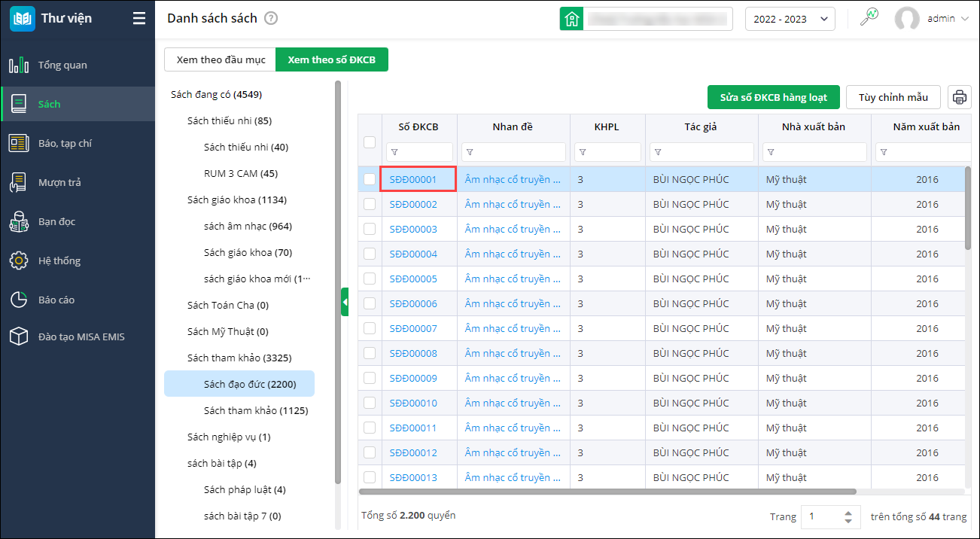
Task: Switch to the Xem theo số ĐKCB tab
Action: [332, 59]
